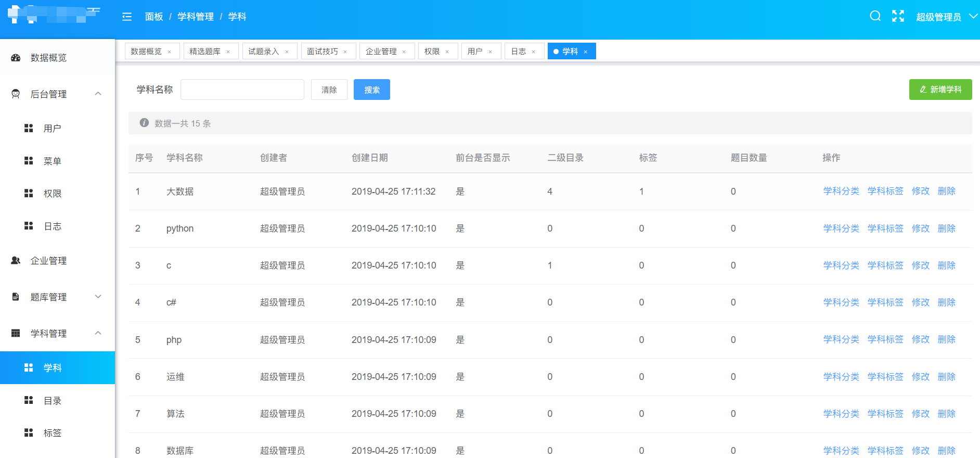
Task: Open the 超级管理员 user dropdown
Action: [947, 17]
